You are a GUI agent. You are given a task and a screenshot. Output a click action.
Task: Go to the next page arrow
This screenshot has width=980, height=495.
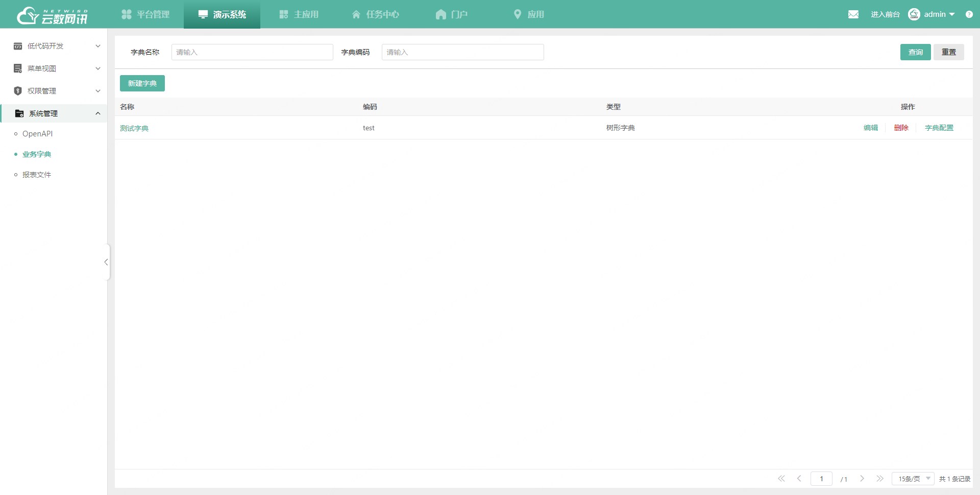pos(862,479)
